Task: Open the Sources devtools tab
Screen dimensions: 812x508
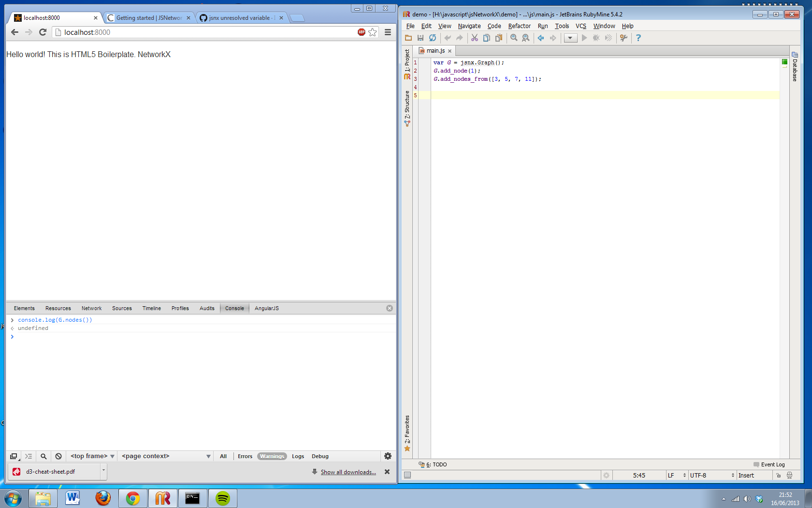Action: [x=122, y=308]
